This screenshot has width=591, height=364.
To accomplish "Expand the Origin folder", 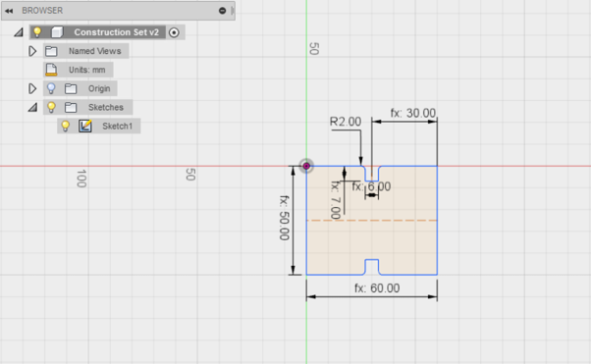I will [x=32, y=88].
